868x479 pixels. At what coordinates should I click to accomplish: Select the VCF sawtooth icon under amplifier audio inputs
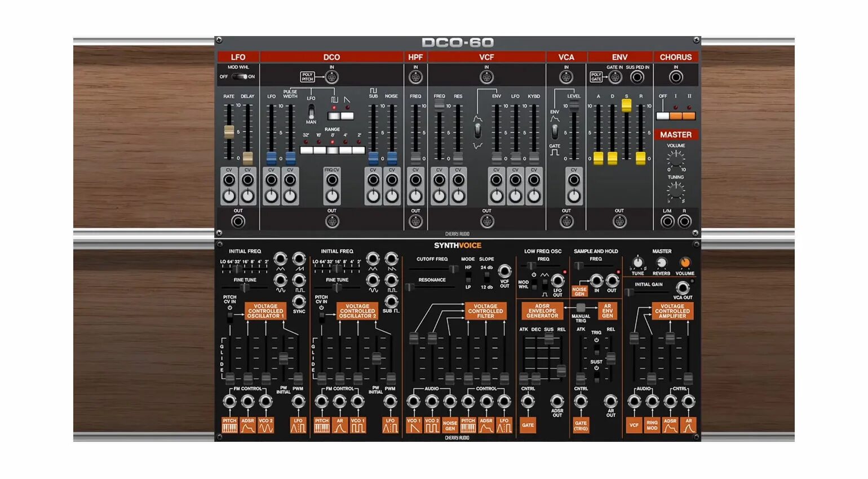click(x=635, y=425)
